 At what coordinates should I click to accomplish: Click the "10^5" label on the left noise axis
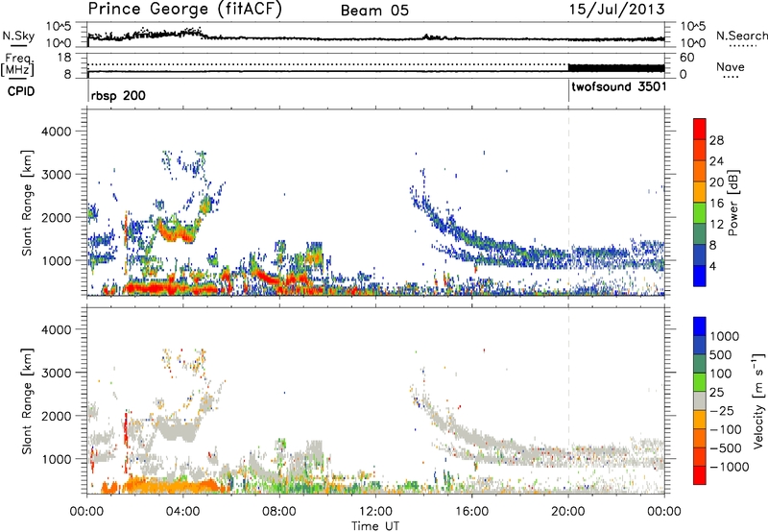click(59, 27)
